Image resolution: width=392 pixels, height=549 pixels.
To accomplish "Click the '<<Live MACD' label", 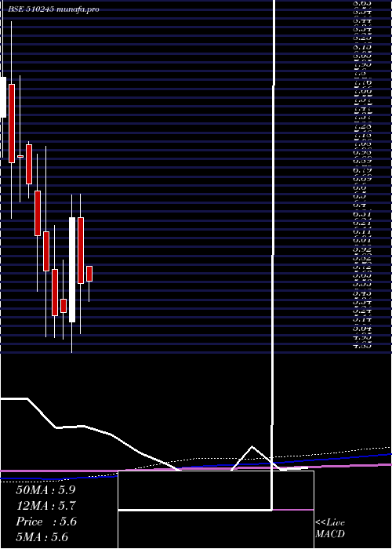I will pos(330,529).
